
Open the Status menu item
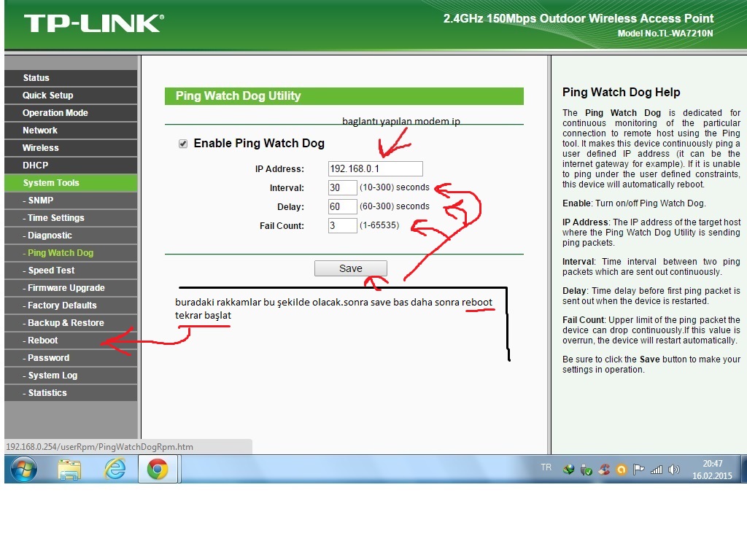click(71, 78)
